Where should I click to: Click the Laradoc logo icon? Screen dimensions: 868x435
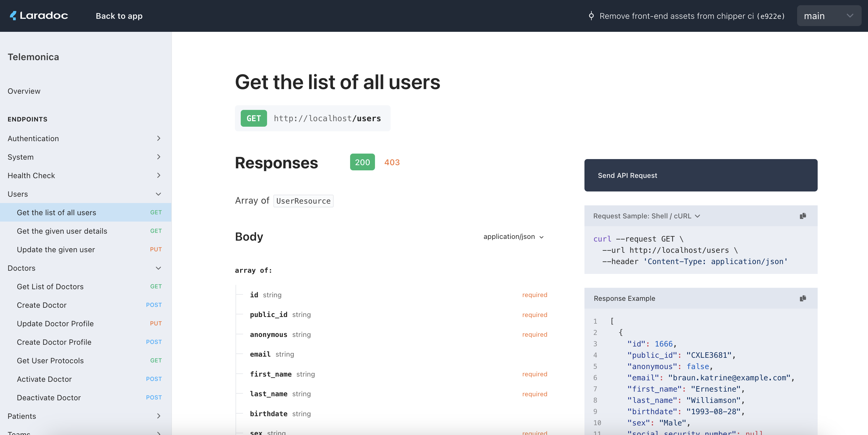13,16
